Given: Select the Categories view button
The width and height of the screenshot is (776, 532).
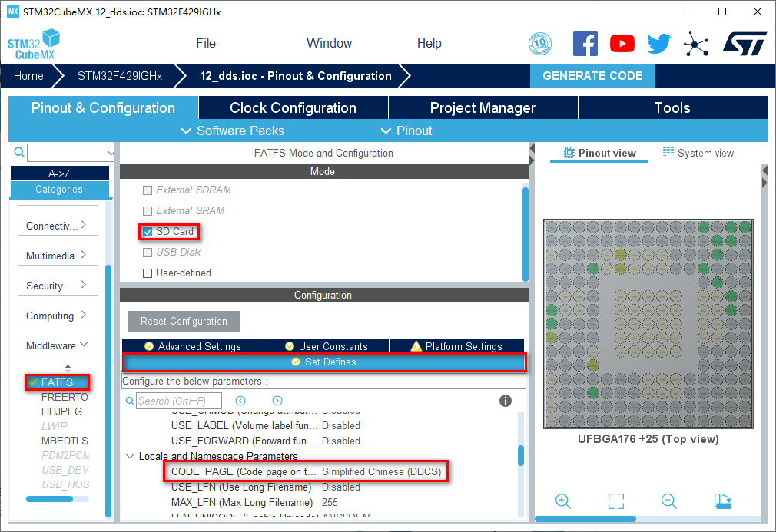Looking at the screenshot, I should point(59,190).
